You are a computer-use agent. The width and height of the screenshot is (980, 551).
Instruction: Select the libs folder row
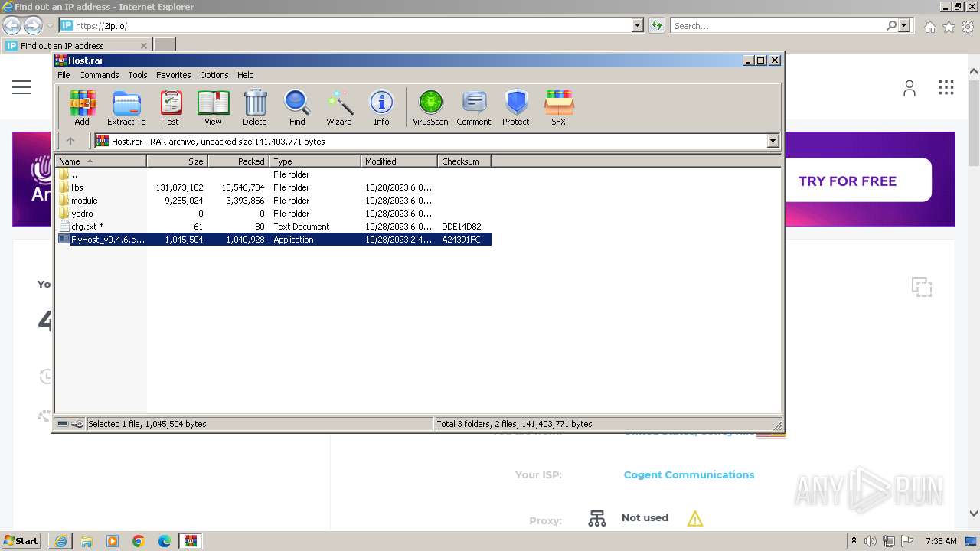coord(273,187)
